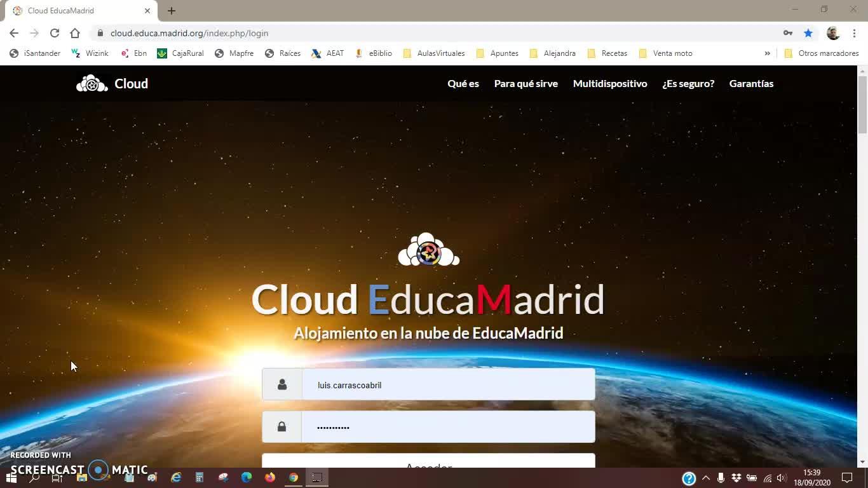Open the saved passwords key icon

tap(788, 33)
